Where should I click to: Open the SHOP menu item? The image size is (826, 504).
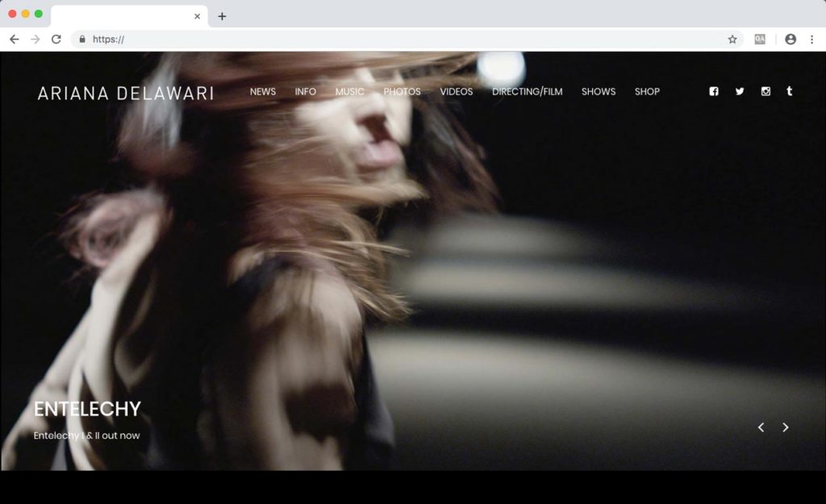647,92
